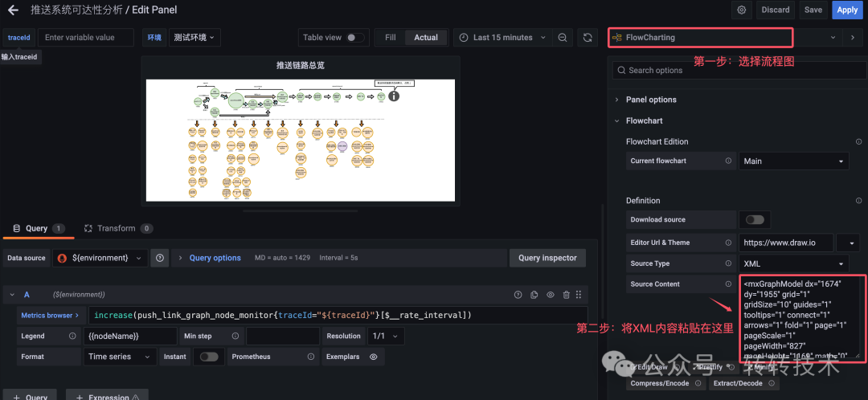Duplicate query A with copy icon
This screenshot has height=400, width=868.
[x=534, y=295]
